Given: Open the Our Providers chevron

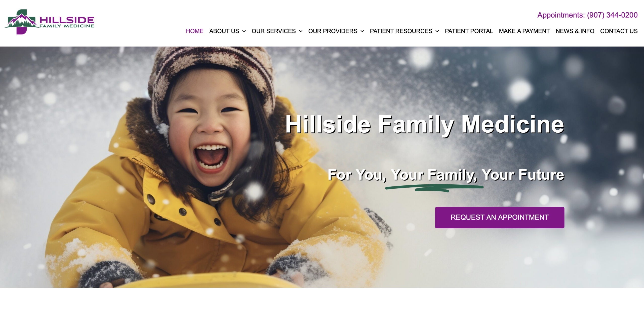Looking at the screenshot, I should point(362,31).
